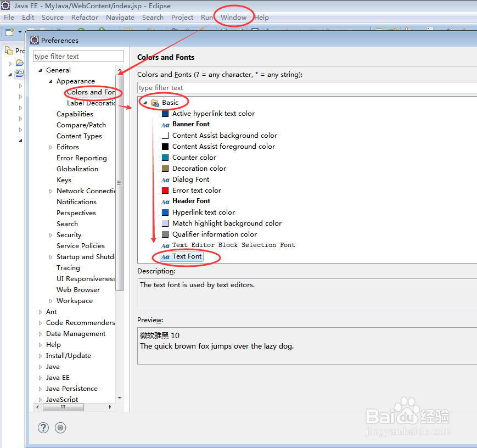Select Label Decorations preference page

(91, 103)
